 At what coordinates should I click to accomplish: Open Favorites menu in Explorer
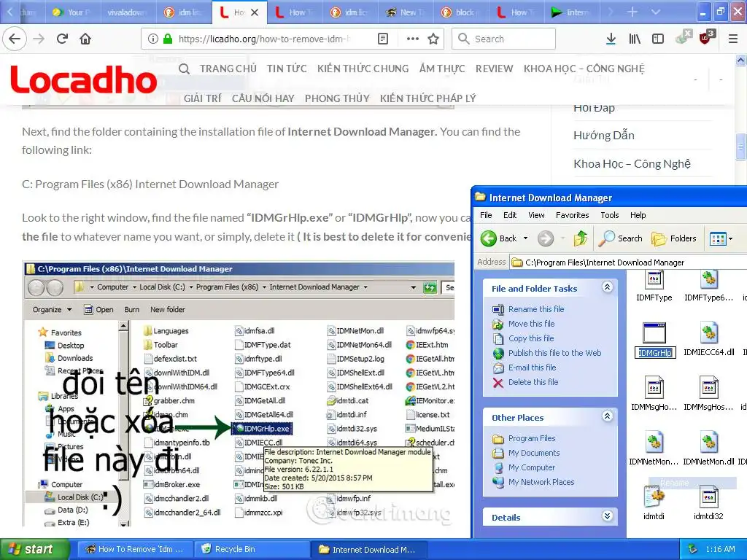572,215
